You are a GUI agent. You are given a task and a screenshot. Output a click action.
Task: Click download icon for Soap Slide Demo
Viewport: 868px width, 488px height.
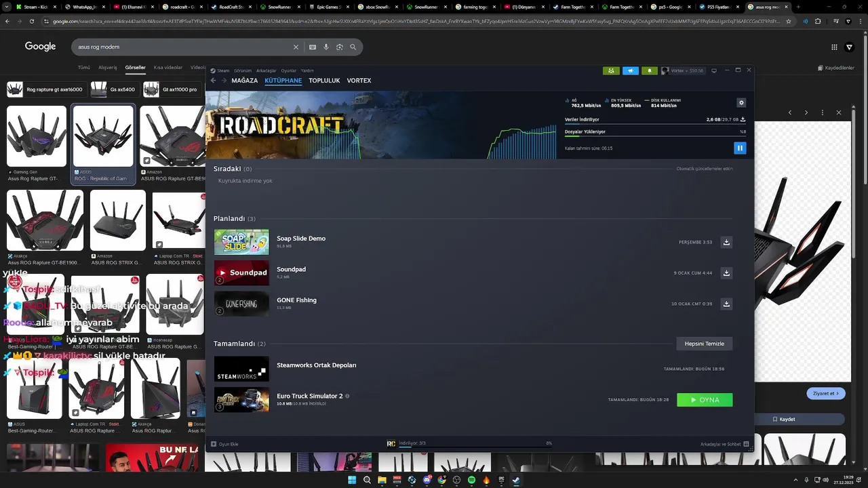point(726,242)
